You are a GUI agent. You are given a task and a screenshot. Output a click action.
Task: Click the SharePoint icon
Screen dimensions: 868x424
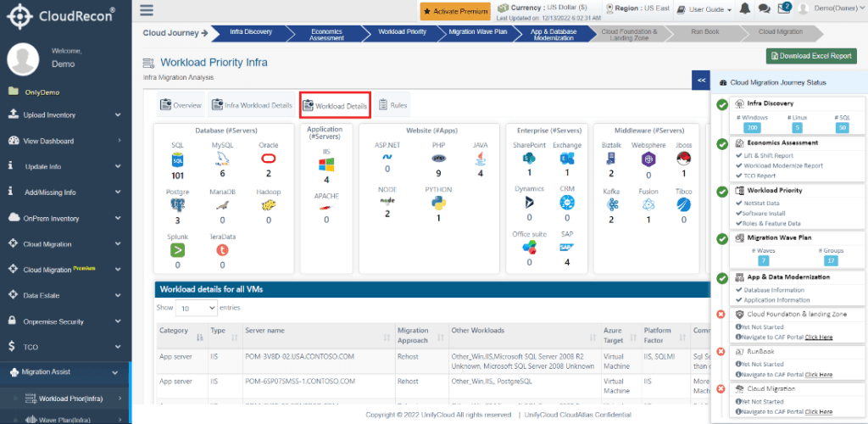pyautogui.click(x=529, y=159)
